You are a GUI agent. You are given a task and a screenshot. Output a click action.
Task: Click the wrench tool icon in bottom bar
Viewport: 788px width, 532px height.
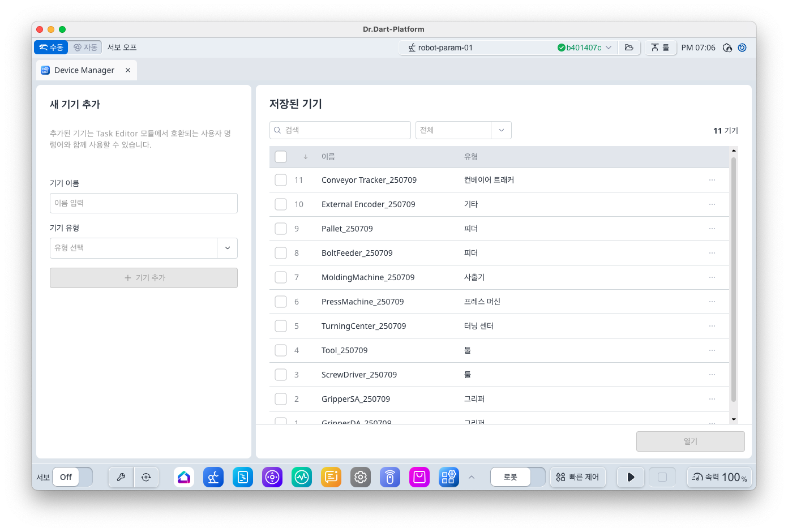(121, 477)
